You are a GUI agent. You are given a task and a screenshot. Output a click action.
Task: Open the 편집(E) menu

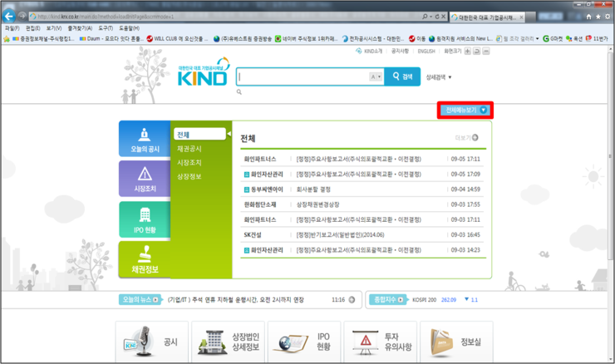tap(33, 28)
